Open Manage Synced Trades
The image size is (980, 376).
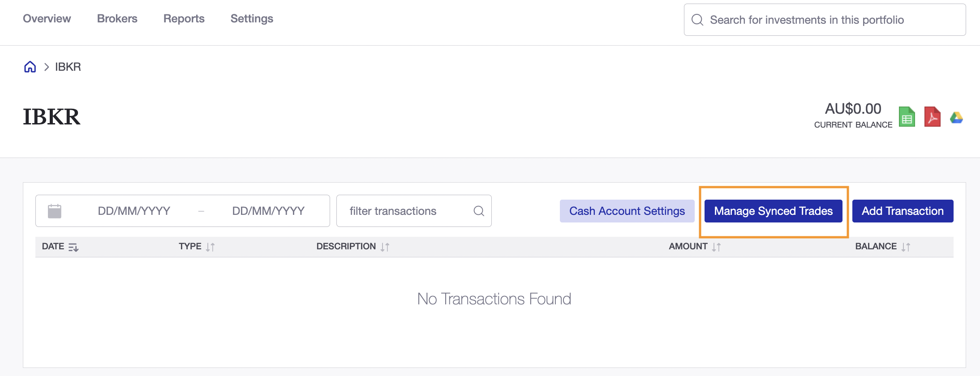tap(774, 211)
